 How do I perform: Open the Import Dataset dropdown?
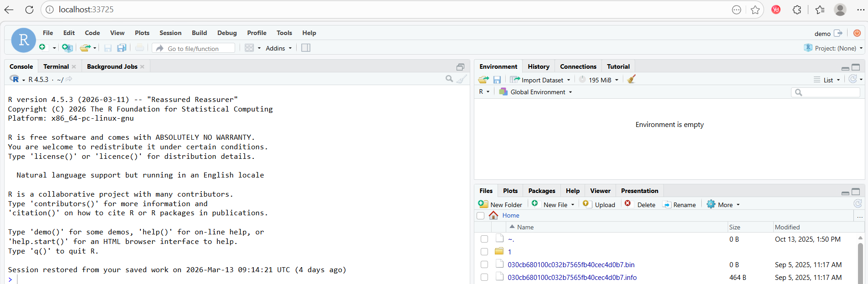click(x=540, y=80)
